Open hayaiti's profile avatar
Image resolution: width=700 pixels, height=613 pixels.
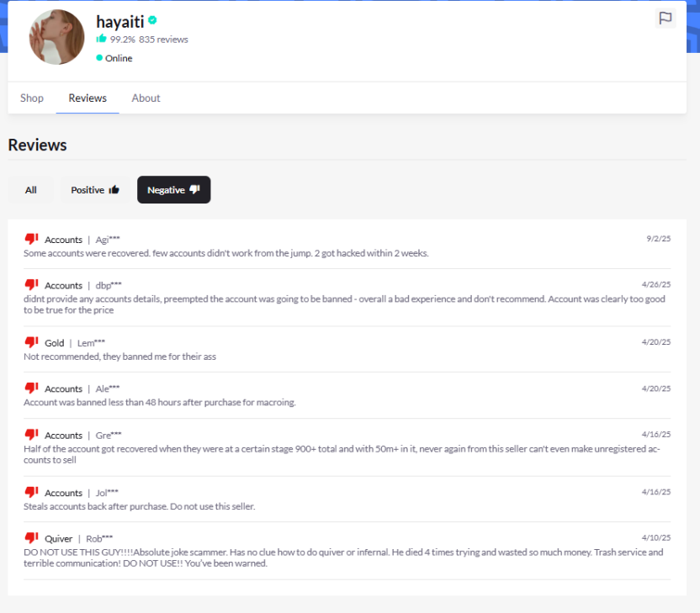pos(56,37)
